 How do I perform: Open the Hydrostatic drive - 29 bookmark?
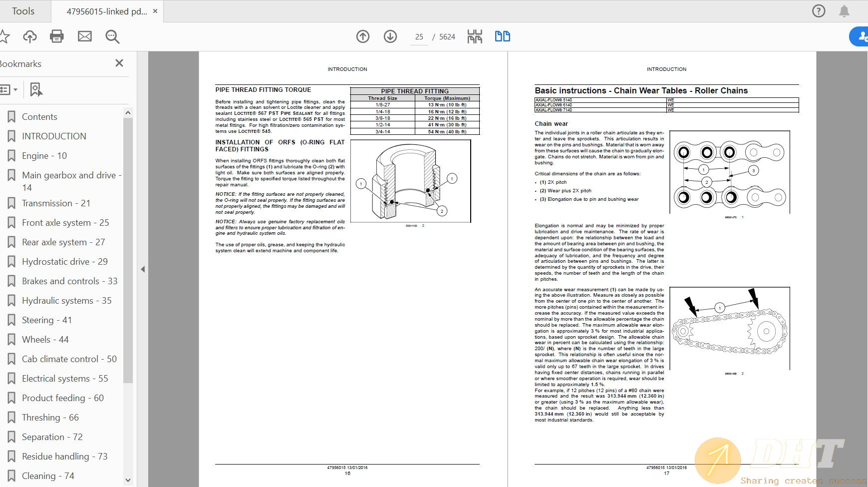pyautogui.click(x=65, y=262)
